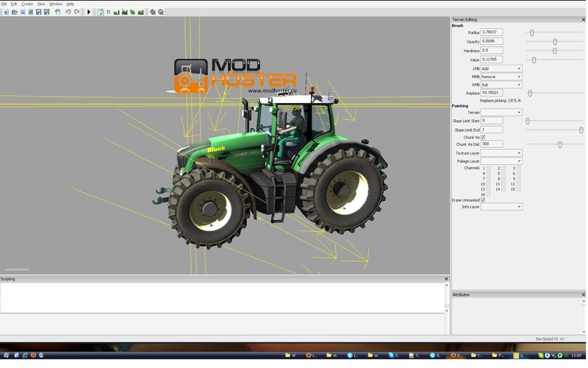Click the third toolbar icon after Open
This screenshot has width=588, height=368.
23,12
